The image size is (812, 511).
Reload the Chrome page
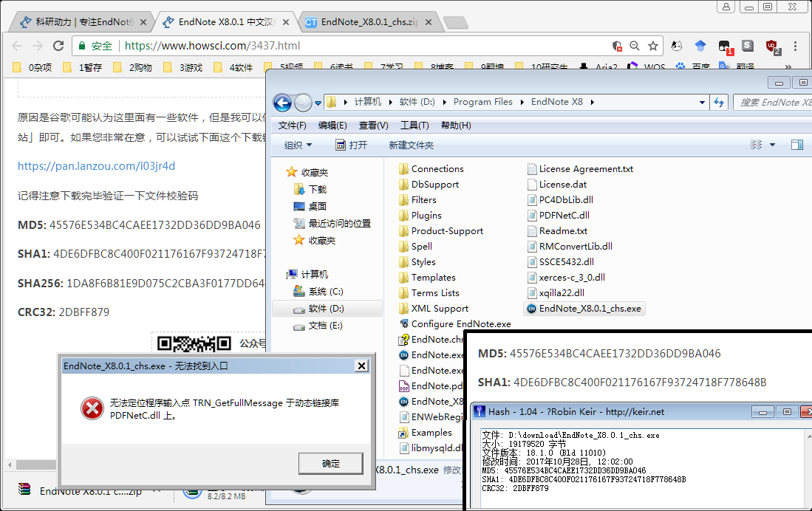(x=58, y=46)
